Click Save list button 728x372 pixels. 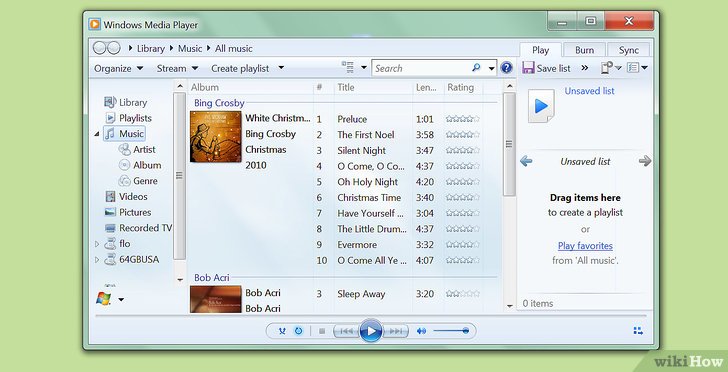click(x=546, y=68)
